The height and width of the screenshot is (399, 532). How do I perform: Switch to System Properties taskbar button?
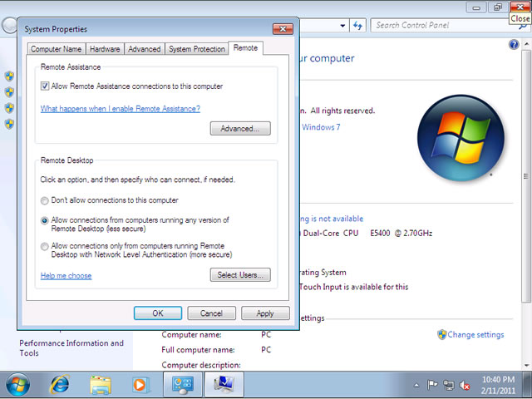click(224, 384)
